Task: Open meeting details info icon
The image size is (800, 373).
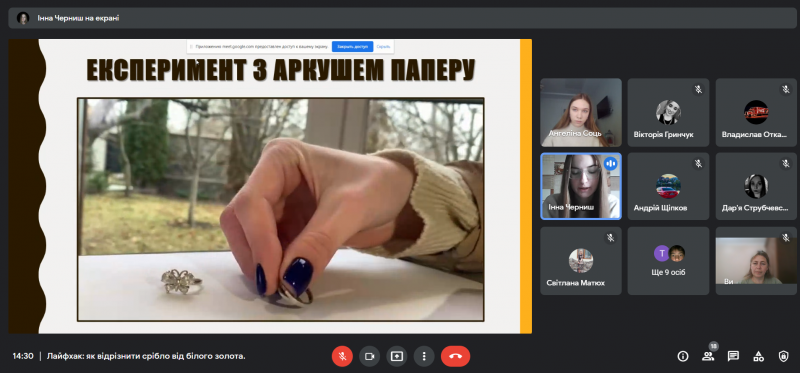Action: (683, 356)
